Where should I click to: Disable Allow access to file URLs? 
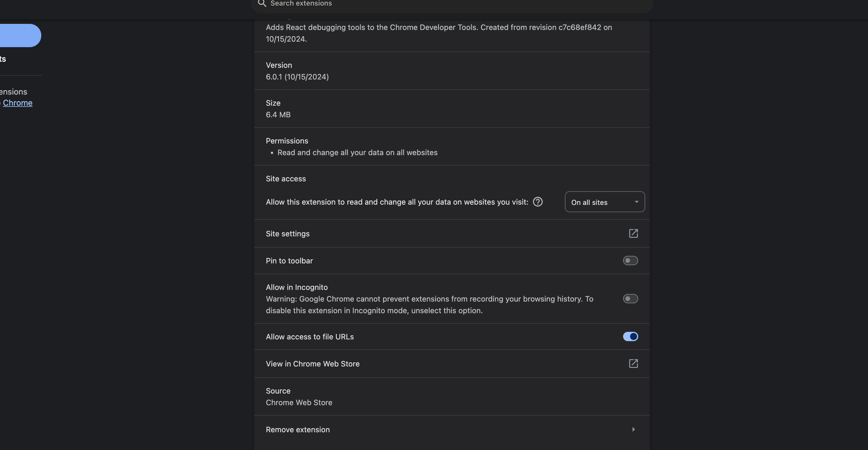(630, 336)
